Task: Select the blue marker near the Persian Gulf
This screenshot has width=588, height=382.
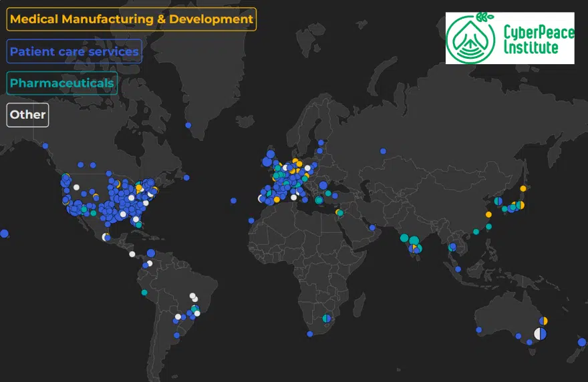Action: 372,228
